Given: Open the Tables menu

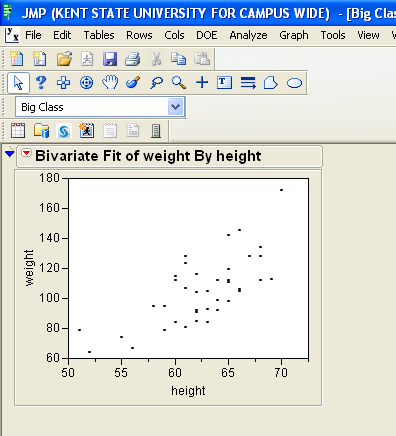Looking at the screenshot, I should tap(99, 35).
